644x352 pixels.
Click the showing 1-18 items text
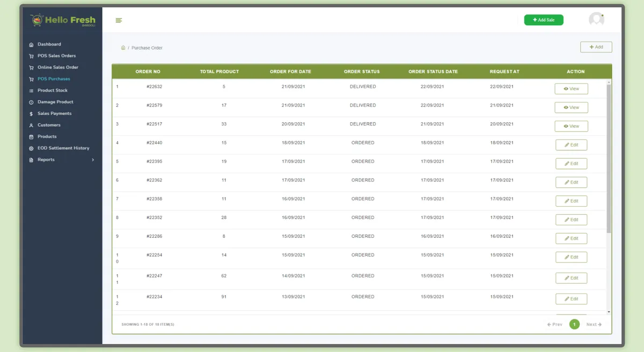tap(148, 325)
